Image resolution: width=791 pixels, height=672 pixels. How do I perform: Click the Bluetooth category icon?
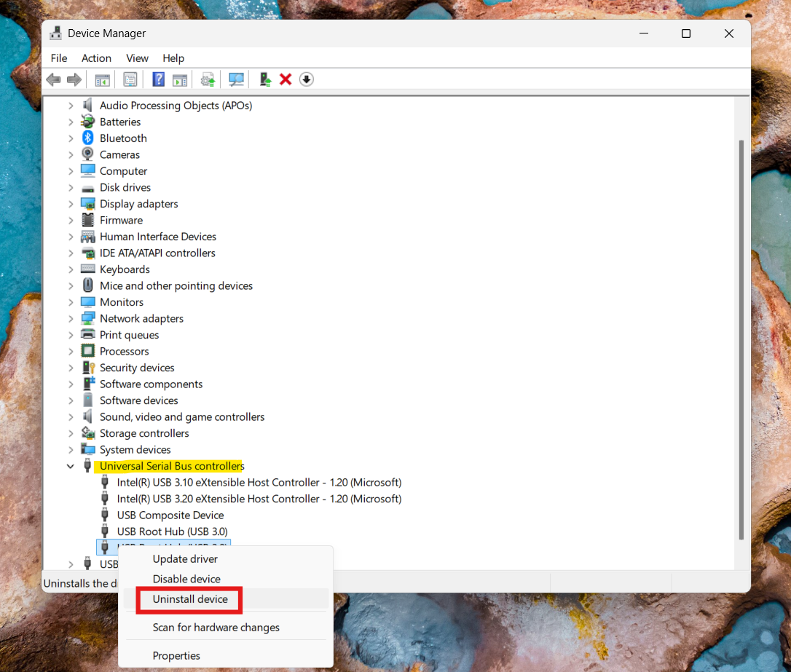coord(88,138)
